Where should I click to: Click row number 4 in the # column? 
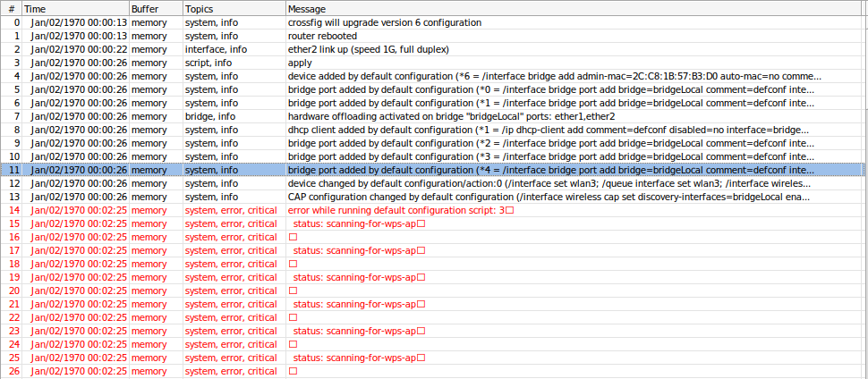[x=17, y=76]
